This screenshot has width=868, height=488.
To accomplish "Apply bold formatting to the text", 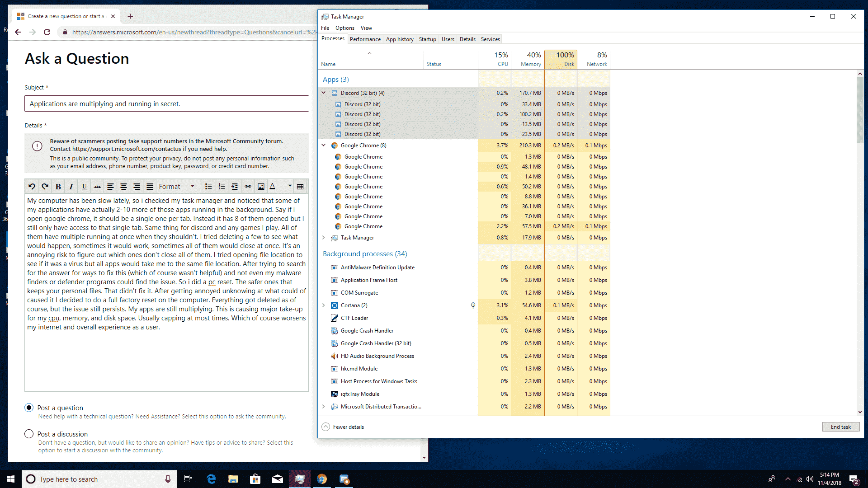I will 58,187.
